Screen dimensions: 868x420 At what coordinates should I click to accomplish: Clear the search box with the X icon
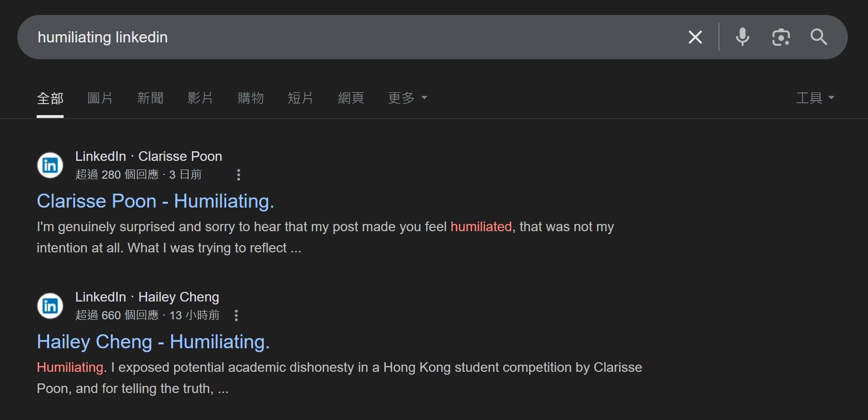[695, 37]
